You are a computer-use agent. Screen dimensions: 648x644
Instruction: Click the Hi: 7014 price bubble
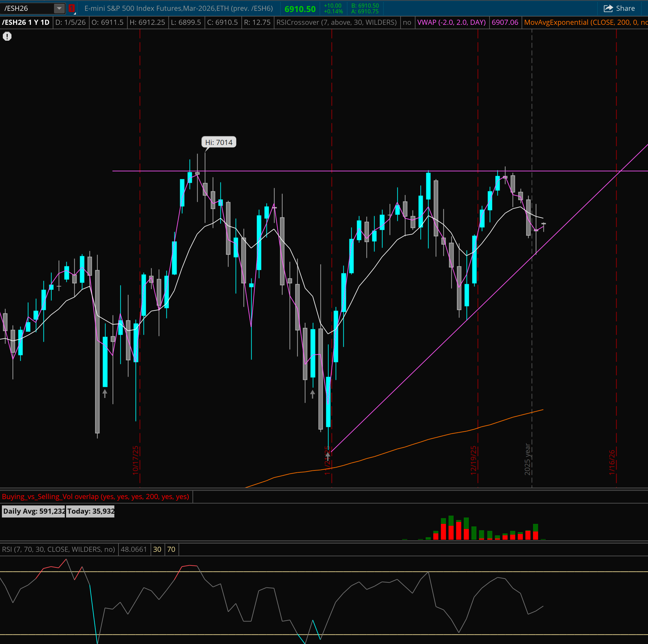[x=219, y=142]
